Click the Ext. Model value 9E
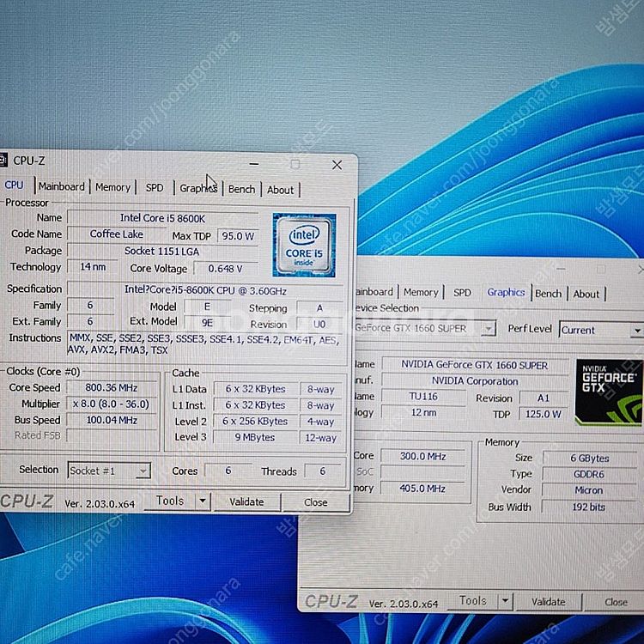Screen dimensions: 644x644 click(x=207, y=323)
